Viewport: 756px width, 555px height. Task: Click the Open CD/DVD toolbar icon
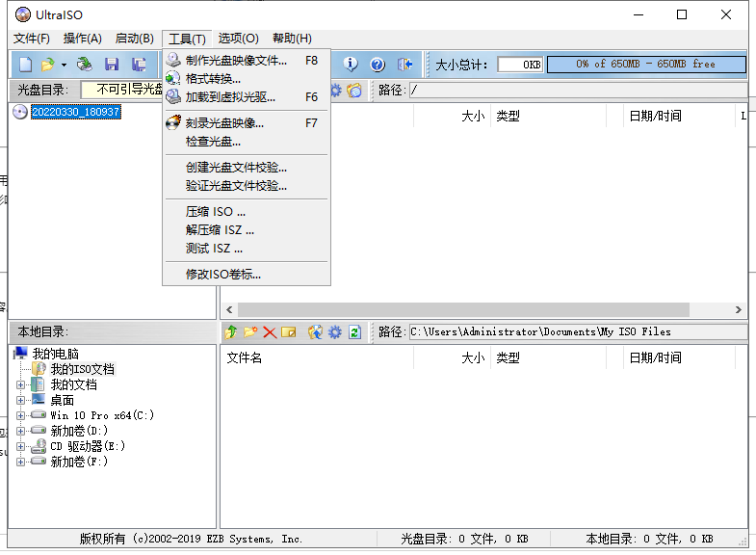[x=85, y=65]
